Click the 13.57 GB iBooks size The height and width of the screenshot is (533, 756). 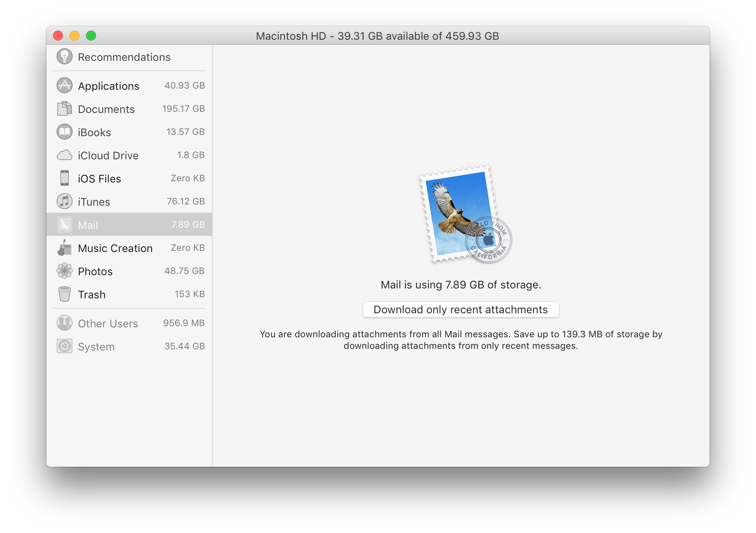pyautogui.click(x=185, y=132)
